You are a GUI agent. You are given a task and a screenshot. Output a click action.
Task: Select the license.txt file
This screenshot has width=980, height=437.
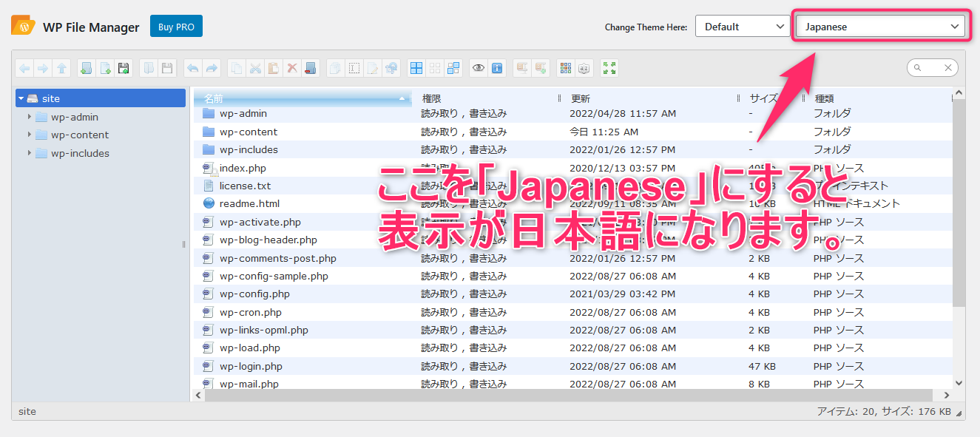tap(572, 186)
